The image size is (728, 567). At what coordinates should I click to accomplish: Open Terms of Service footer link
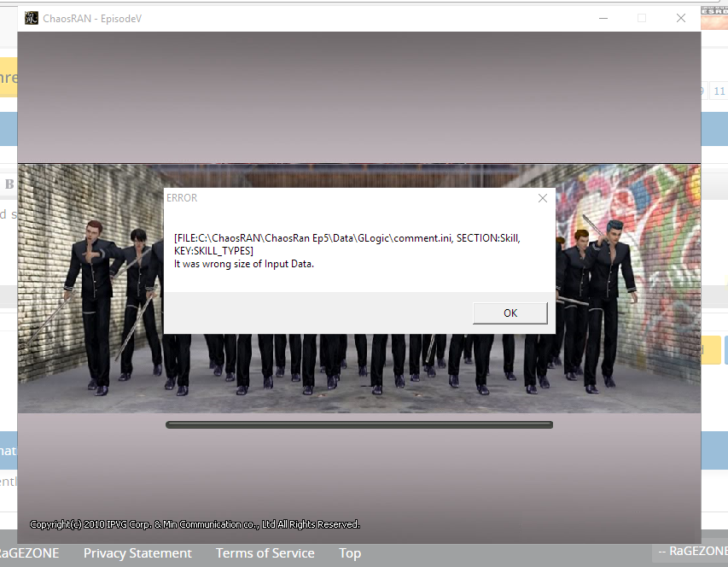pos(265,553)
